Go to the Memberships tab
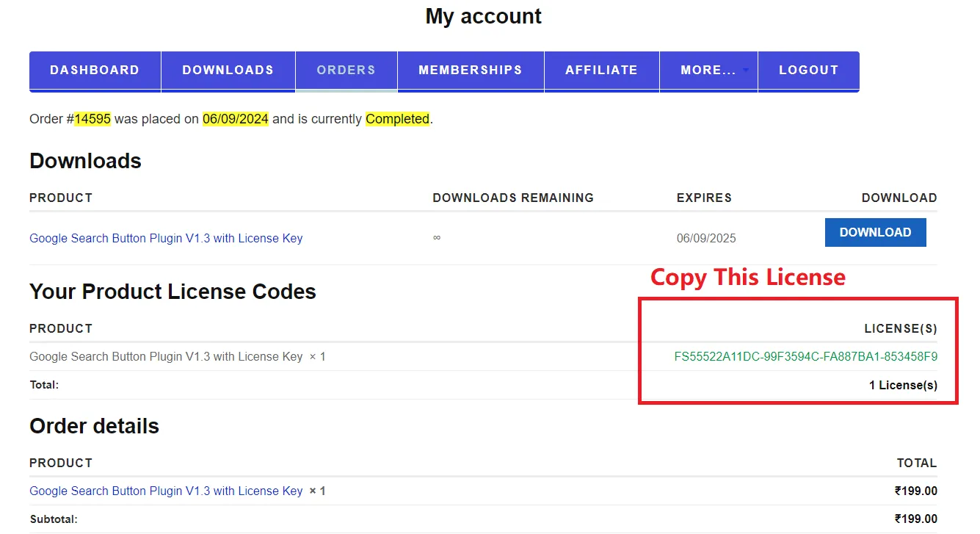Viewport: 980px width, 534px height. (x=470, y=71)
